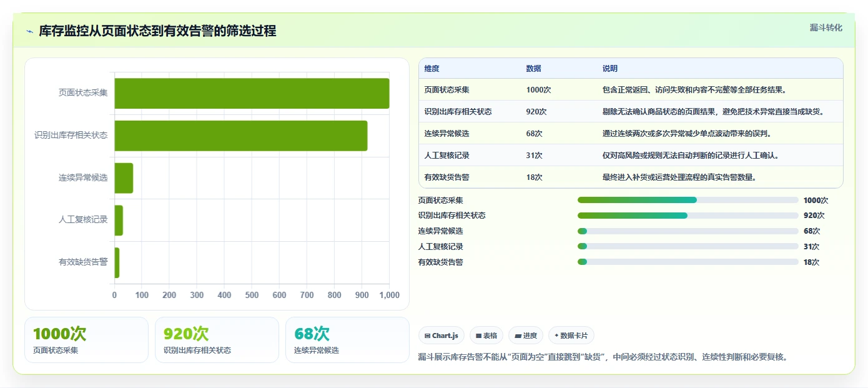The width and height of the screenshot is (868, 388).
Task: Click the 页面状态采集 progress bar
Action: point(688,200)
